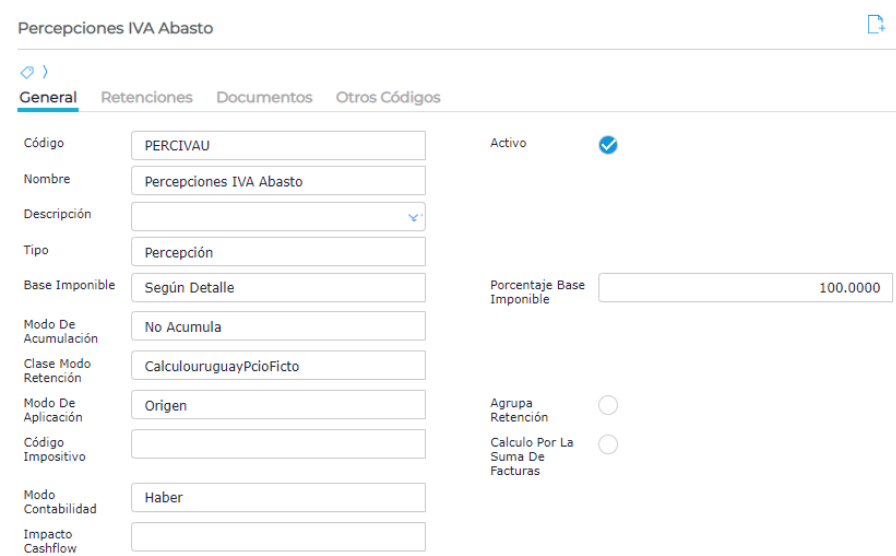Uncheck the Activo checkbox

(608, 145)
